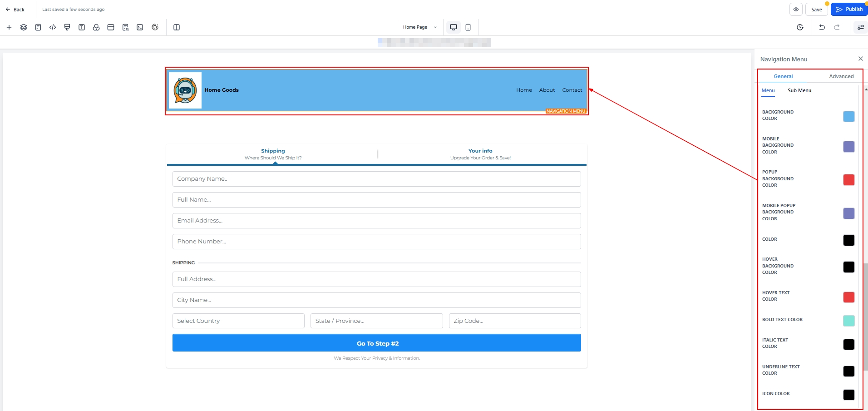Click the add element plus icon

9,27
